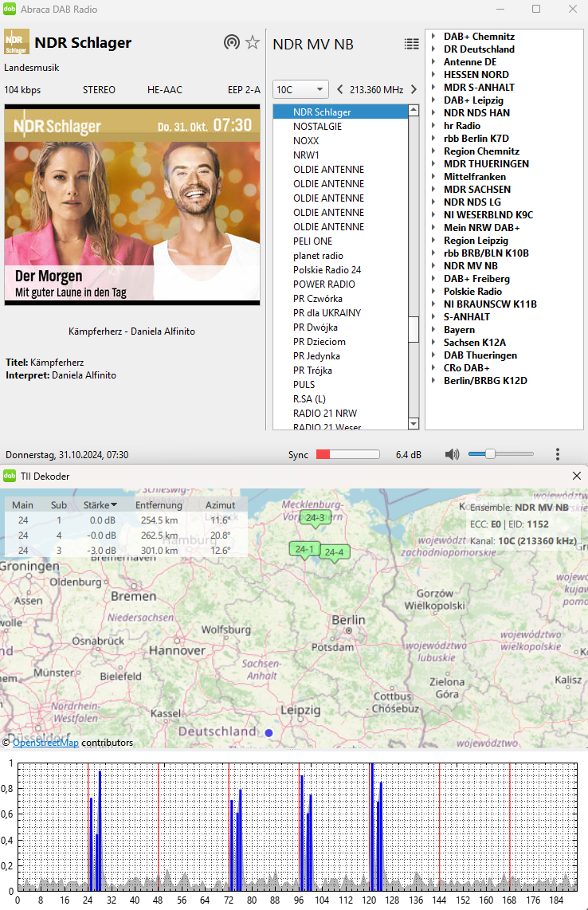Sort table by Entfernung column
Image resolution: width=588 pixels, height=910 pixels.
tap(159, 505)
